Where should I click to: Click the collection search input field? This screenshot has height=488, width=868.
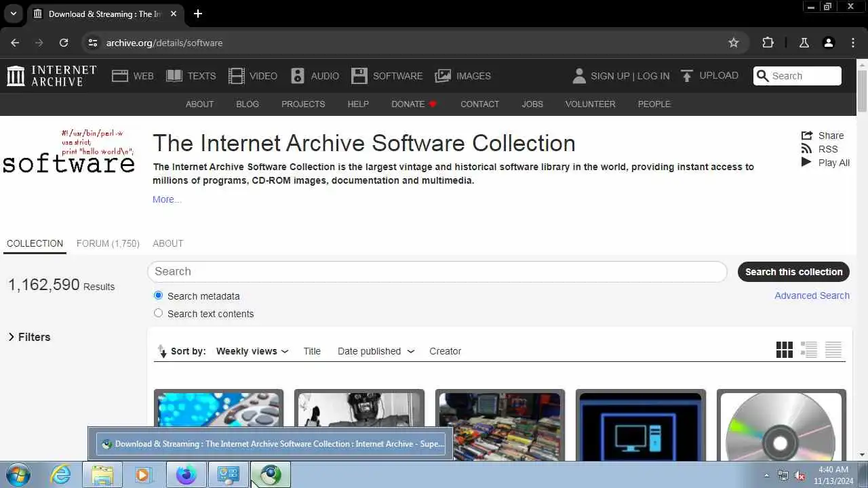point(437,271)
